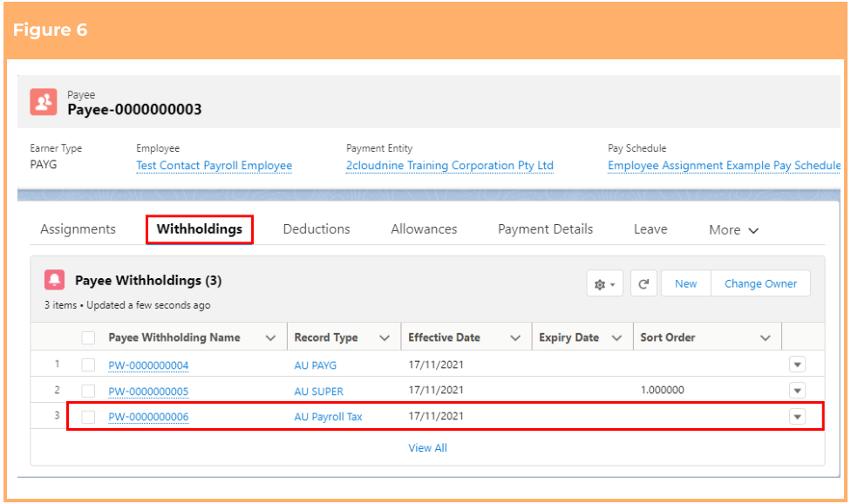The image size is (851, 504).
Task: Select checkbox for row PW-0000000005
Action: coord(88,391)
